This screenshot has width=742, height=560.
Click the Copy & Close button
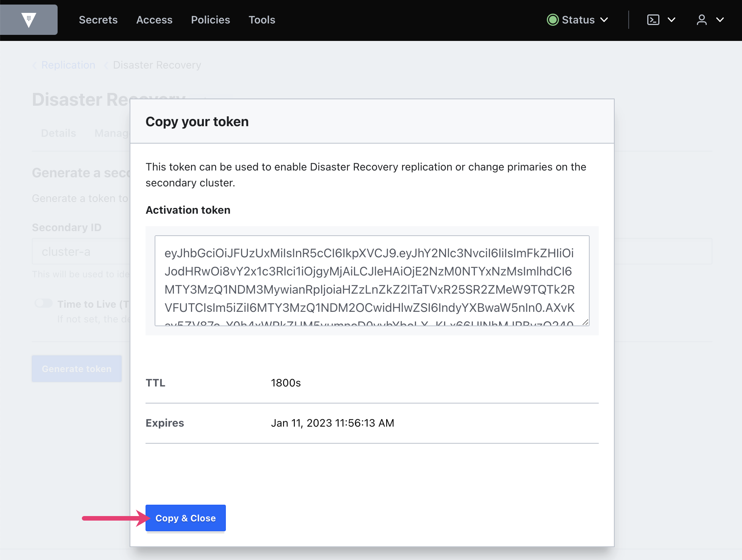(x=185, y=518)
